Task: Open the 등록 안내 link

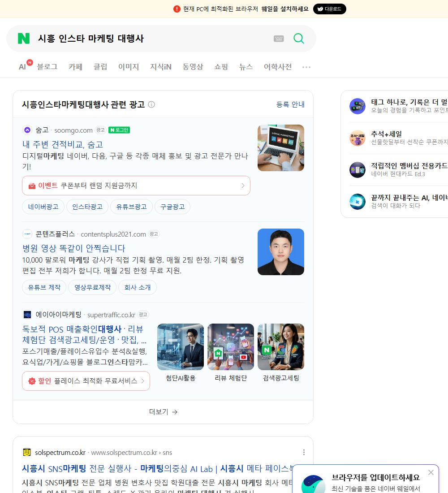Action: (290, 104)
